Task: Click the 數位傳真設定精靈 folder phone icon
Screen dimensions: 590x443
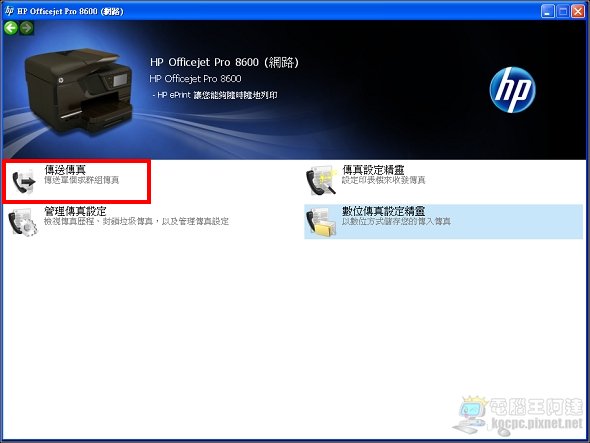Action: point(321,223)
